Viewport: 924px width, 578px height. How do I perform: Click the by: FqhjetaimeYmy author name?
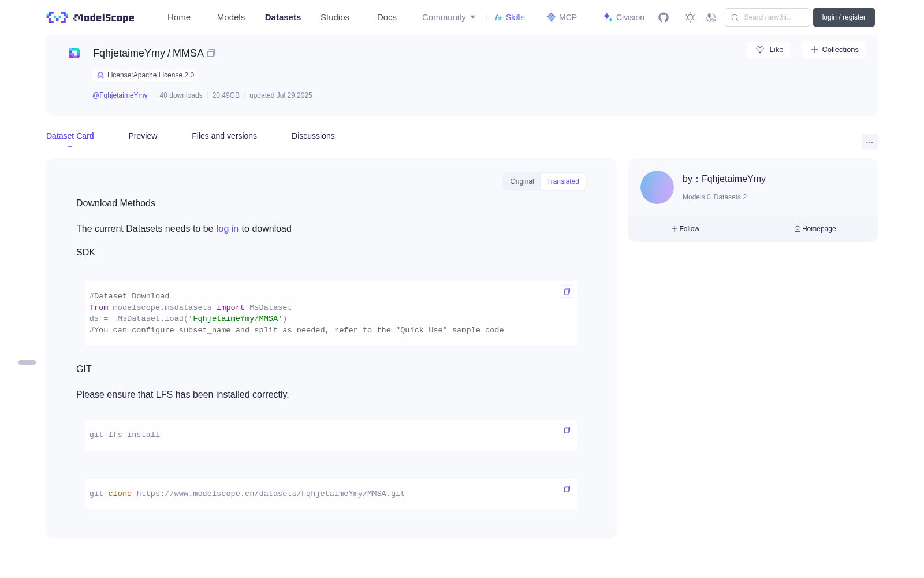pyautogui.click(x=724, y=179)
